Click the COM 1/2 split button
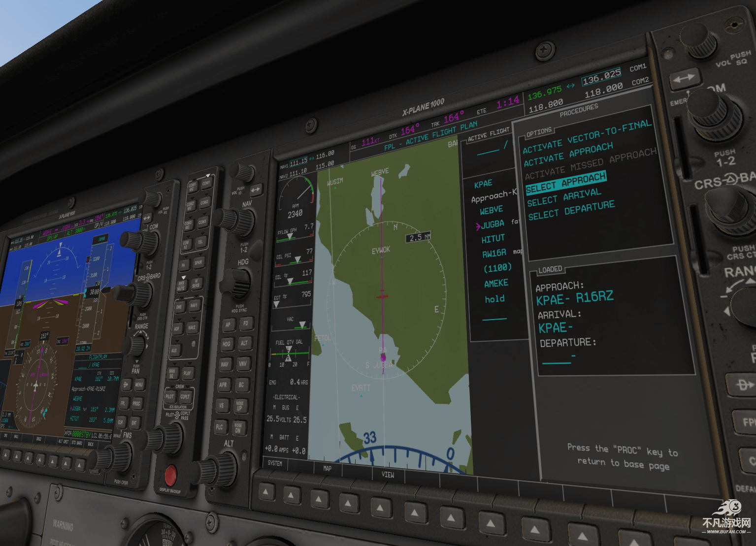Viewport: 756px width, 546px height. point(186,245)
